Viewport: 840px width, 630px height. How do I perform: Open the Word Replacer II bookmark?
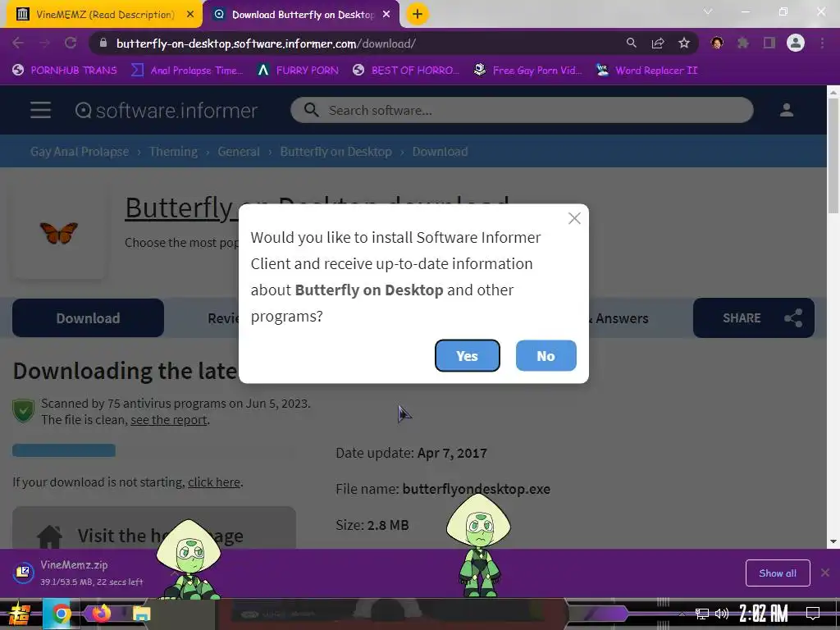coord(647,71)
